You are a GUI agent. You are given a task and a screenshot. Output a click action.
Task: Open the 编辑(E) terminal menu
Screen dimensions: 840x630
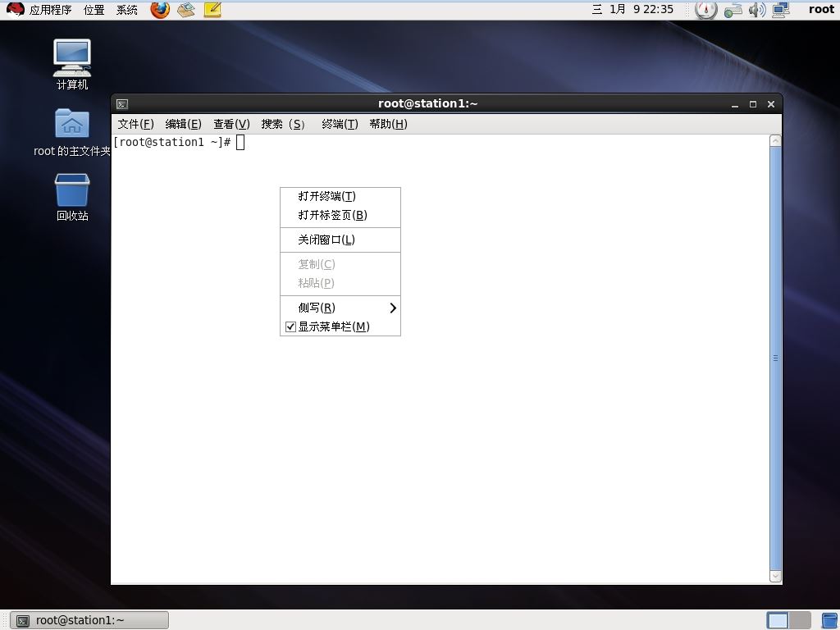[183, 125]
